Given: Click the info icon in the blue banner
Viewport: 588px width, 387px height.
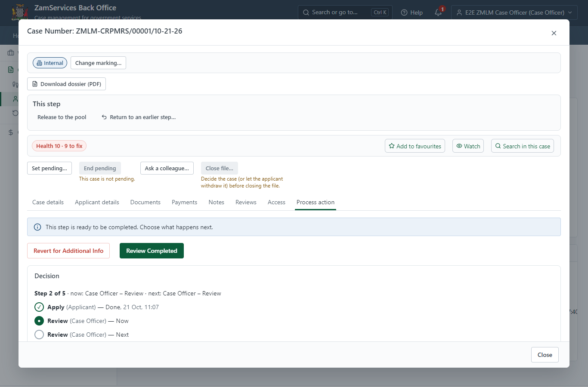Looking at the screenshot, I should pos(37,227).
